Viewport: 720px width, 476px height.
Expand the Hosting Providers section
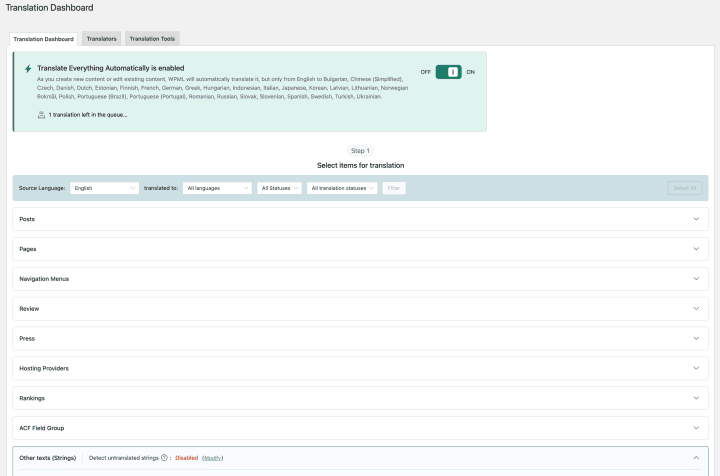[360, 368]
